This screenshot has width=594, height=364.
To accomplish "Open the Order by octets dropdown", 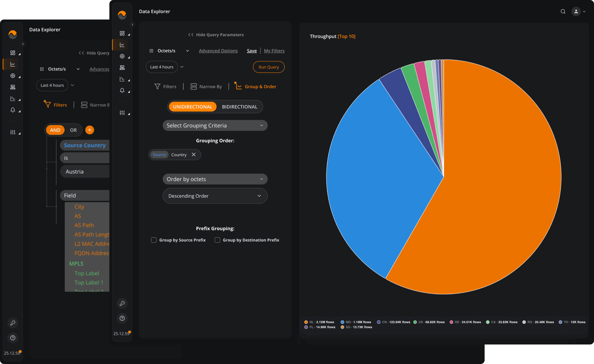I will click(x=215, y=179).
